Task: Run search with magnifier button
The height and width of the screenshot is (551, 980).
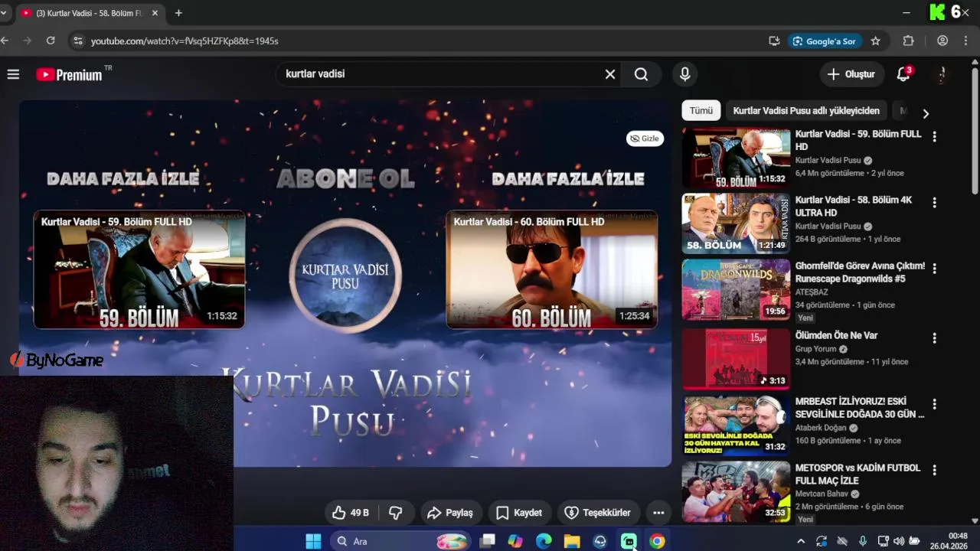Action: (x=642, y=74)
